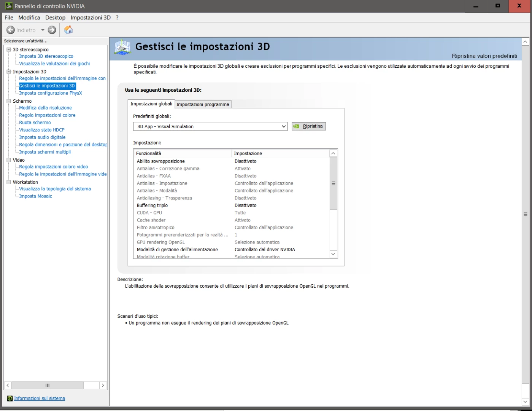Image resolution: width=532 pixels, height=411 pixels.
Task: Click the NVIDIA icon in title bar
Action: 9,6
